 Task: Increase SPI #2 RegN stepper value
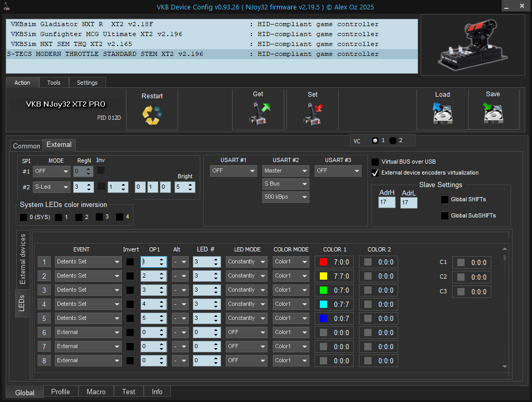pos(89,185)
